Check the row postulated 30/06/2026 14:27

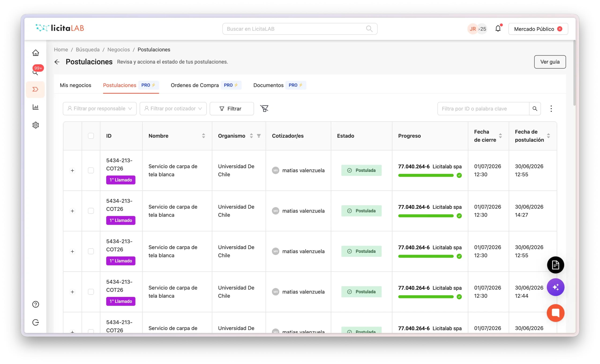91,211
